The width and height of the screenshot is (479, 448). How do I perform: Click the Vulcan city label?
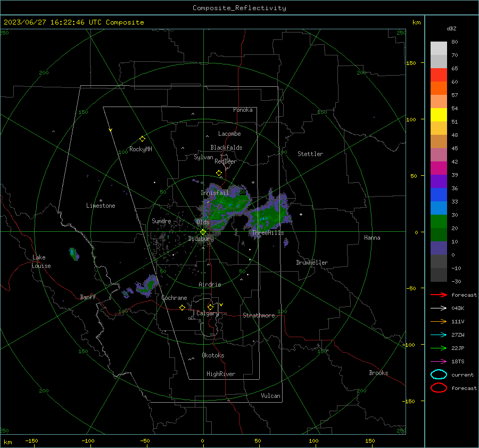pyautogui.click(x=270, y=396)
